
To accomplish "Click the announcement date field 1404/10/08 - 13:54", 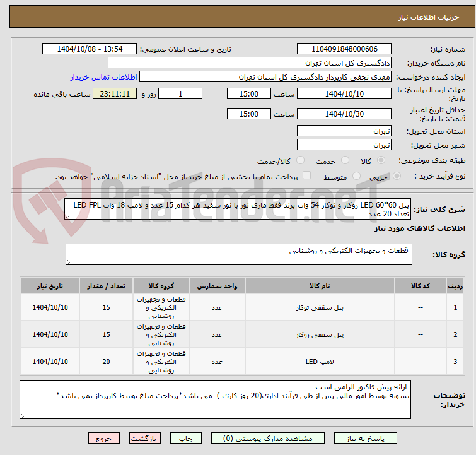I will click(90, 49).
